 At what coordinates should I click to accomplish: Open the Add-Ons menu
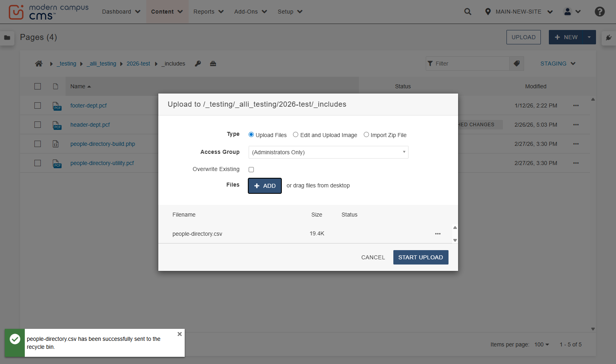point(251,12)
